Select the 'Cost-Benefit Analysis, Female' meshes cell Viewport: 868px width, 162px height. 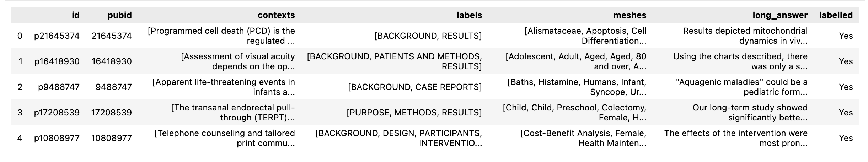[x=584, y=138]
